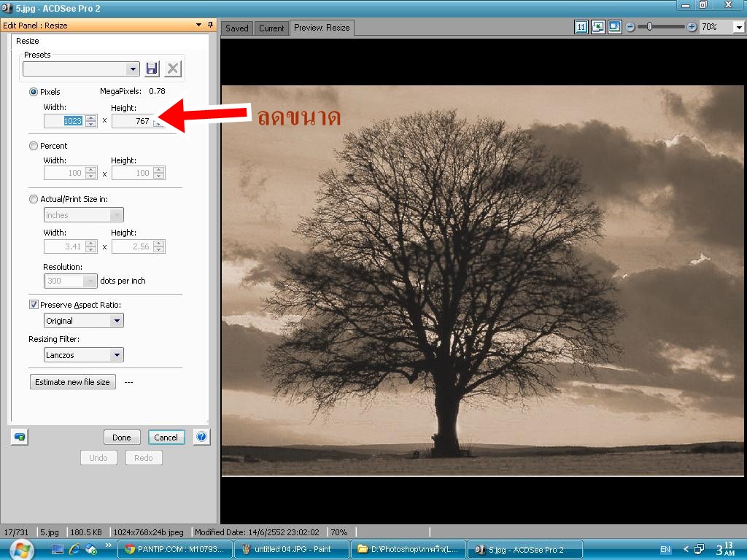The image size is (747, 560).
Task: Expand hidden quick launch icons chevron
Action: pyautogui.click(x=109, y=545)
